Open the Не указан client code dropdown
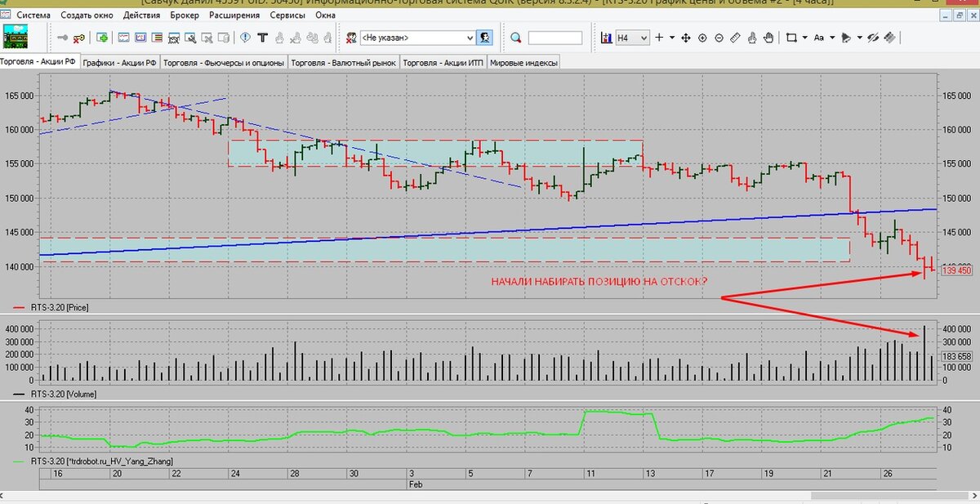Image resolution: width=980 pixels, height=504 pixels. click(x=470, y=38)
